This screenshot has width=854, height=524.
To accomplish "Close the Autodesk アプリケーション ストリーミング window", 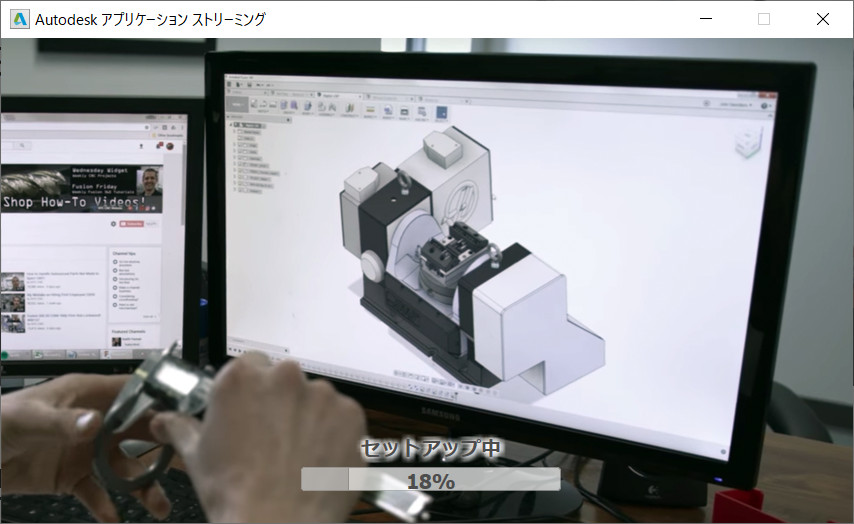I will click(x=822, y=19).
